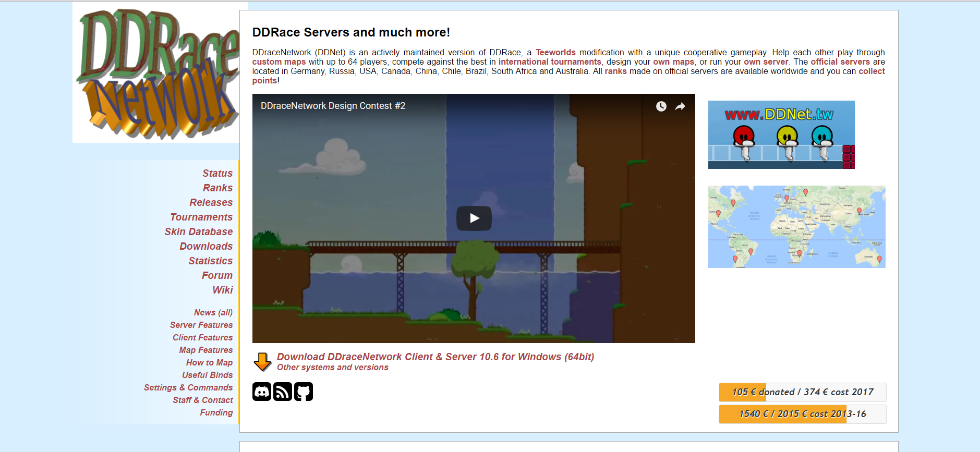Click the 1540 € / 2015 € cost progress bar
The height and width of the screenshot is (452, 980).
[802, 414]
